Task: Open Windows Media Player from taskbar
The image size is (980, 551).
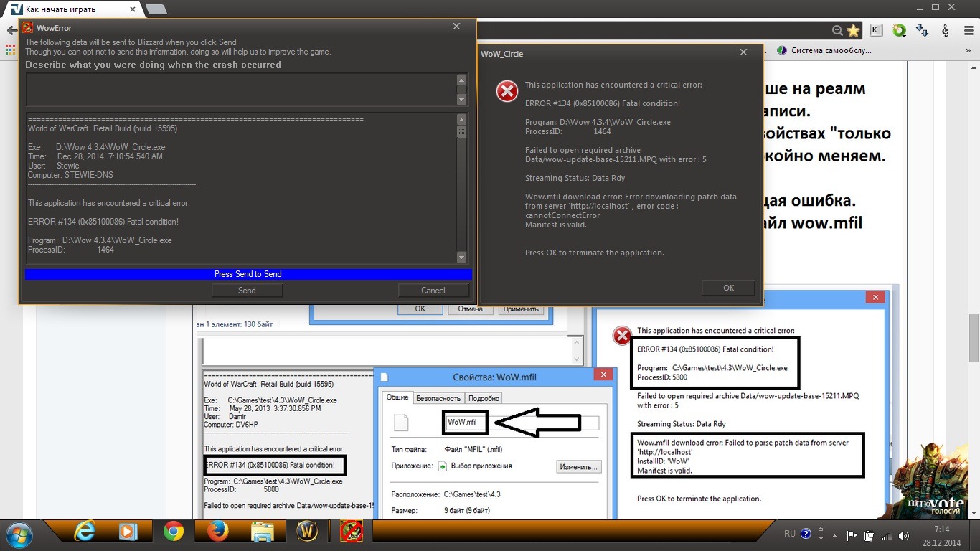Action: pos(128,532)
